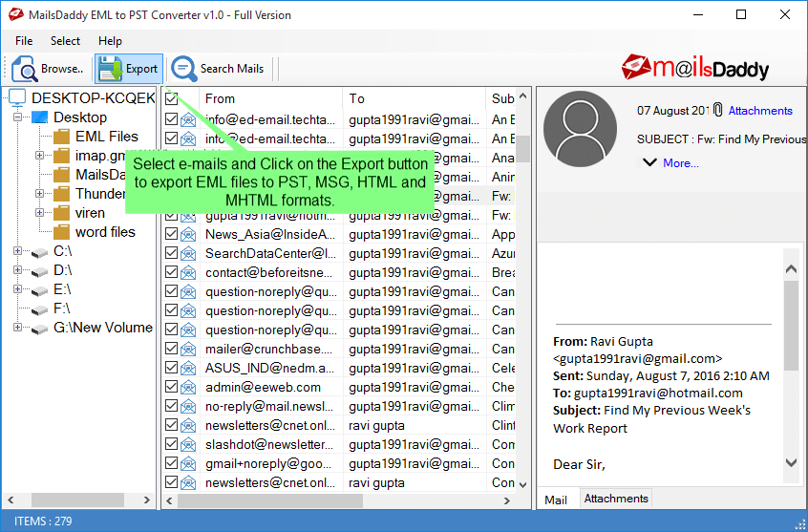Viewport: 808px width, 532px height.
Task: Click mail envelope icon for ASUS_IND row
Action: coord(188,368)
